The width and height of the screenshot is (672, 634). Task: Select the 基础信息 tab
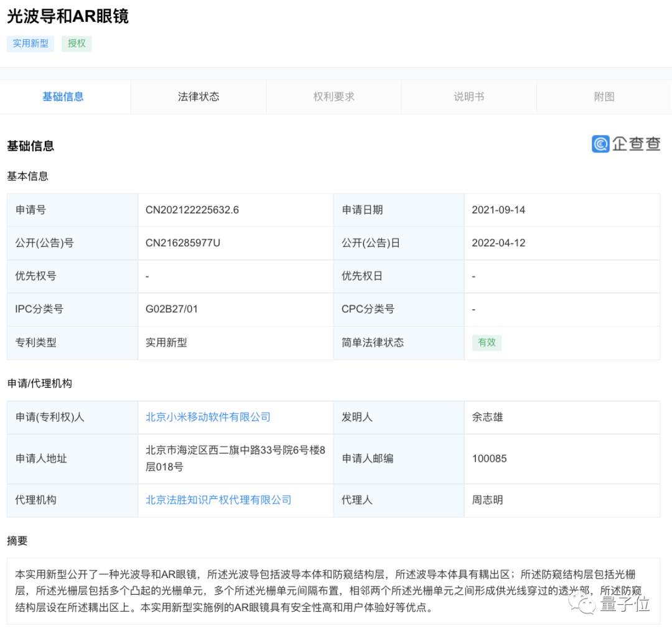(x=63, y=96)
